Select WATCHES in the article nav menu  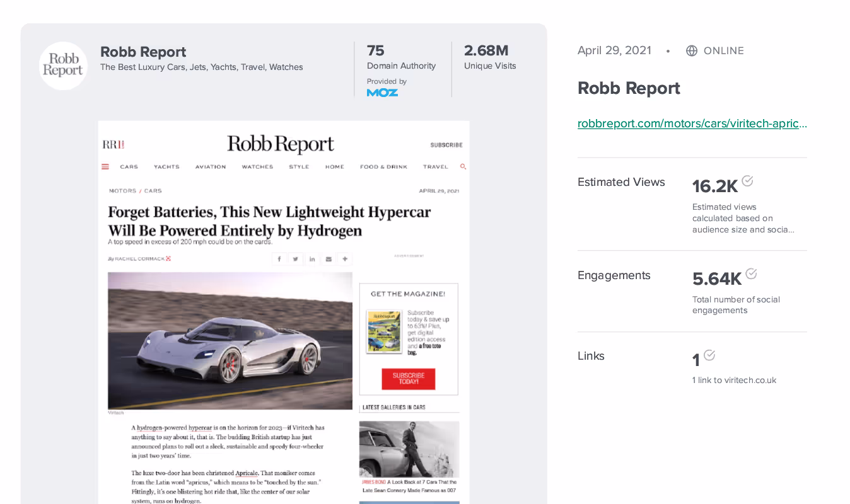click(x=257, y=167)
